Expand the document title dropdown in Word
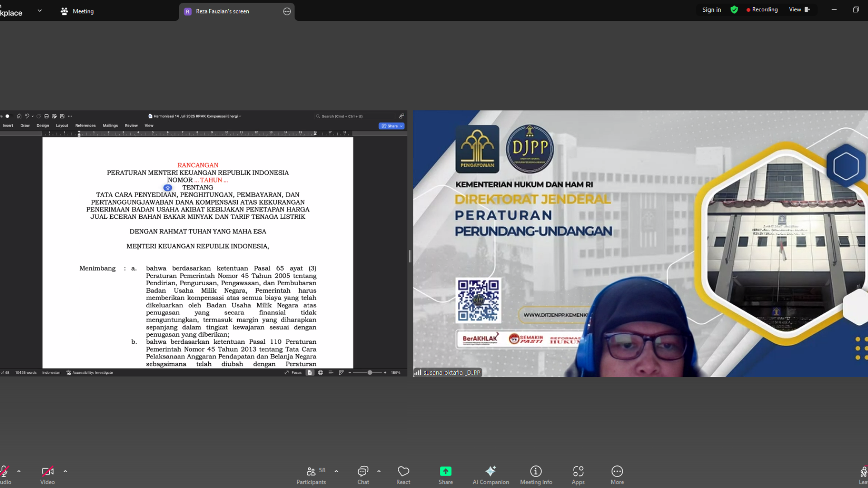 (240, 116)
